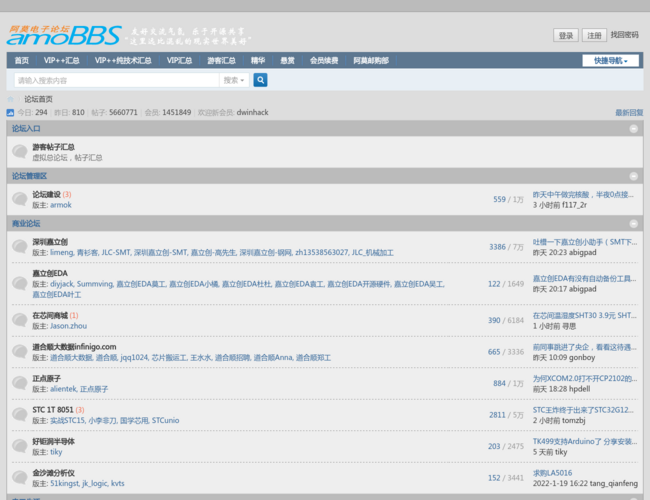Click the forum icon beside 游客帖子汇总
This screenshot has height=500, width=650.
point(20,152)
